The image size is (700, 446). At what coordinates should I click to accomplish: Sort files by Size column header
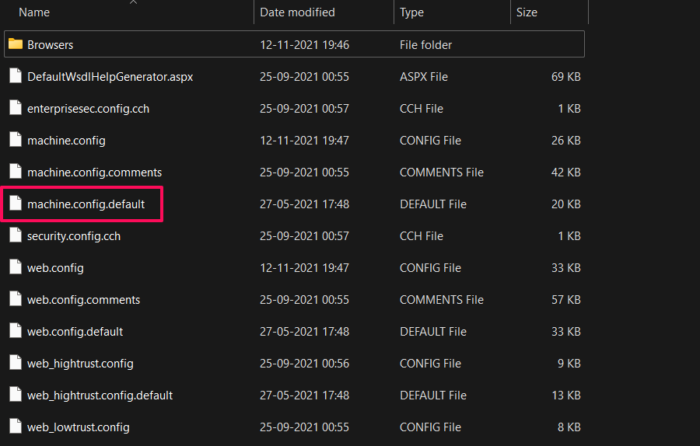pos(526,13)
